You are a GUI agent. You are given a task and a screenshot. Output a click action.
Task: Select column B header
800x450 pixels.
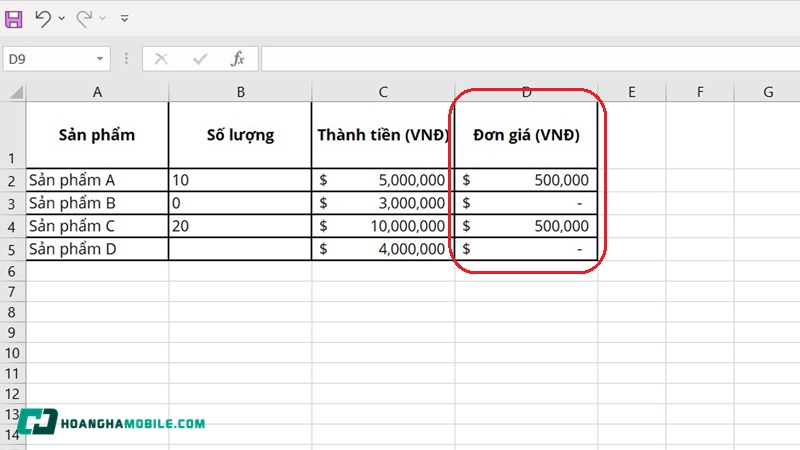(x=240, y=92)
